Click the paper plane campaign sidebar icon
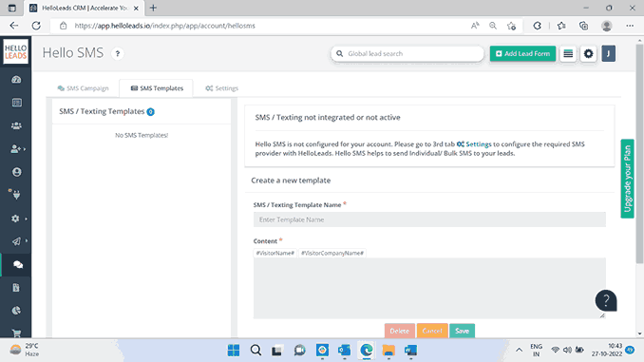Viewport: 644px width, 362px height. (x=15, y=241)
